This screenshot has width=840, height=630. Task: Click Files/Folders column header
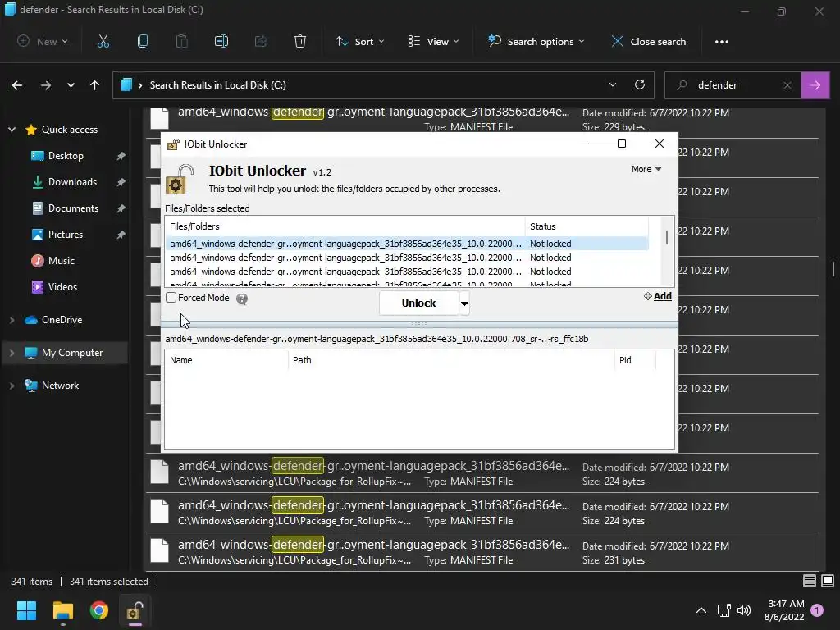[345, 226]
